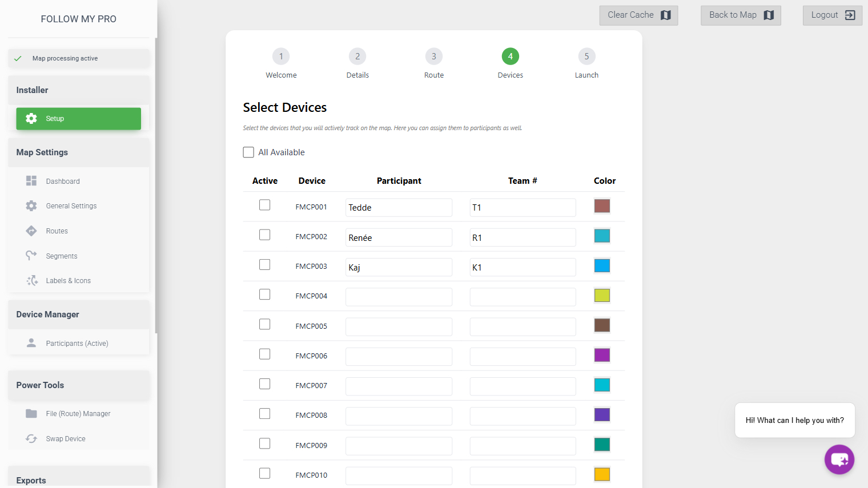Tick the Active box for FMCP005
The image size is (868, 488).
click(x=264, y=324)
